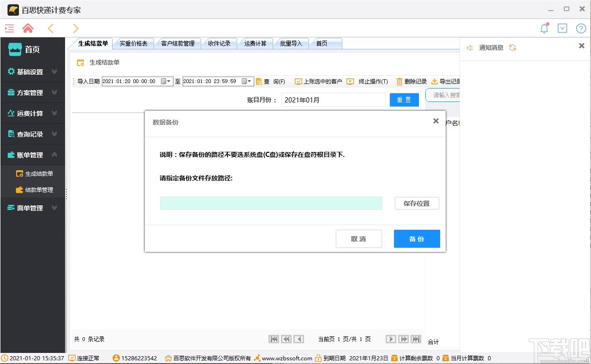Image resolution: width=591 pixels, height=364 pixels.
Task: Open the end date calendar dropdown
Action: click(249, 81)
